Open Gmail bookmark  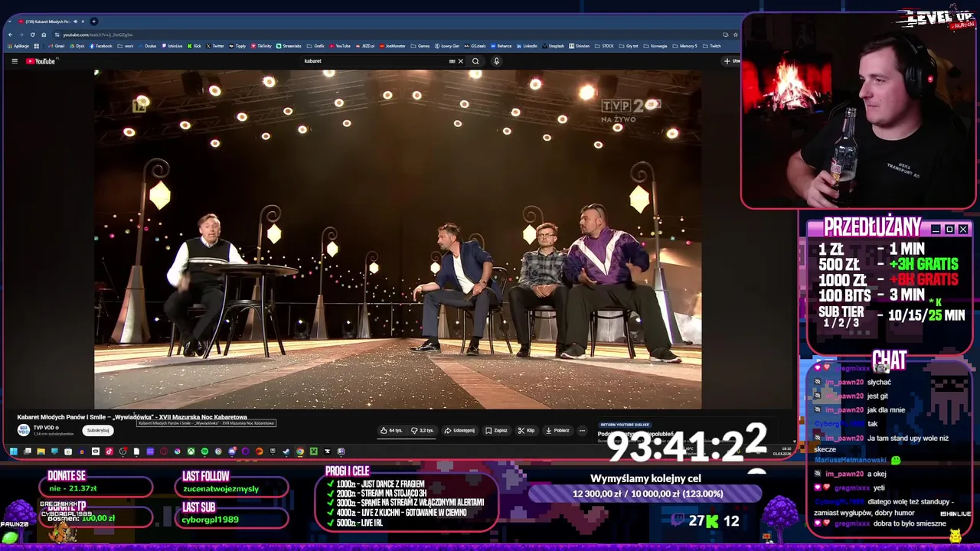(56, 46)
